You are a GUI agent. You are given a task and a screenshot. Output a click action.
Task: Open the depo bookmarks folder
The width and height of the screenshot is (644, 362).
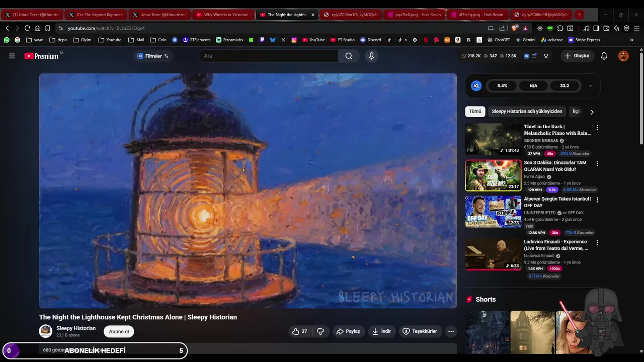58,40
